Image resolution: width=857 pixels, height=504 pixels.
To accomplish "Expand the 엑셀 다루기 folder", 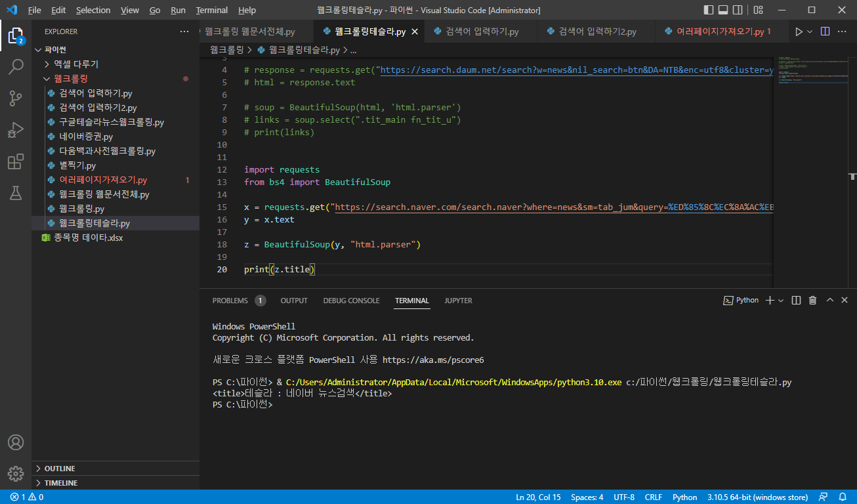I will 115,64.
